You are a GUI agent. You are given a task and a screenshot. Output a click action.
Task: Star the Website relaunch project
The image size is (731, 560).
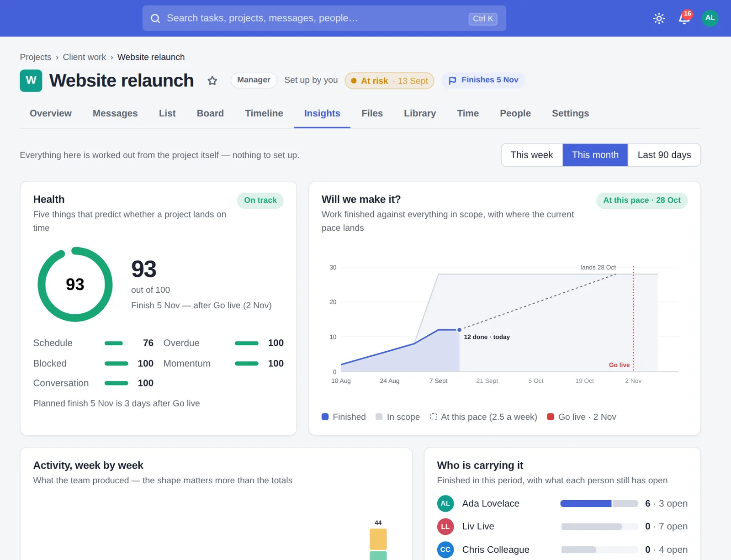(x=212, y=81)
